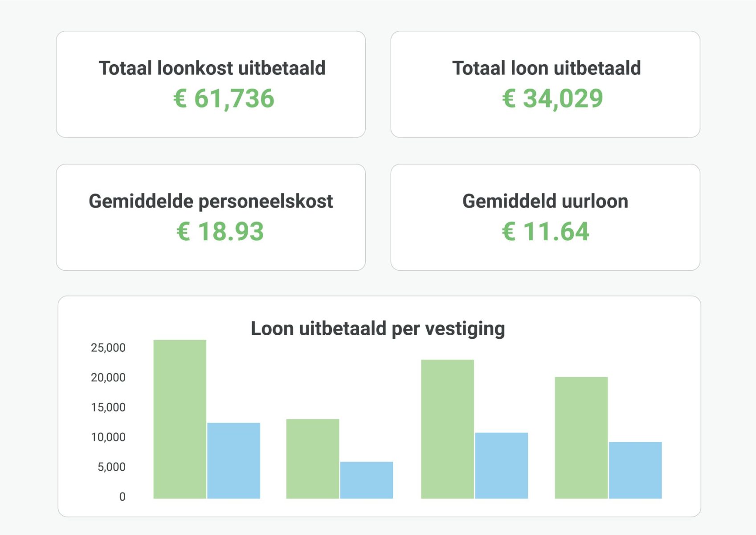Select the tallest green bar in the chart

tap(180, 419)
